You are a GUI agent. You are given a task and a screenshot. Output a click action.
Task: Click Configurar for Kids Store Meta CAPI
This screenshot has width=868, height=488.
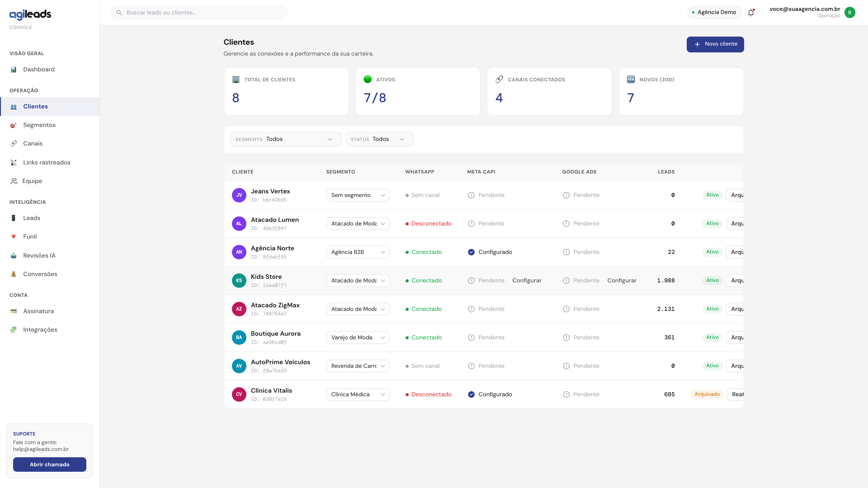tap(527, 281)
